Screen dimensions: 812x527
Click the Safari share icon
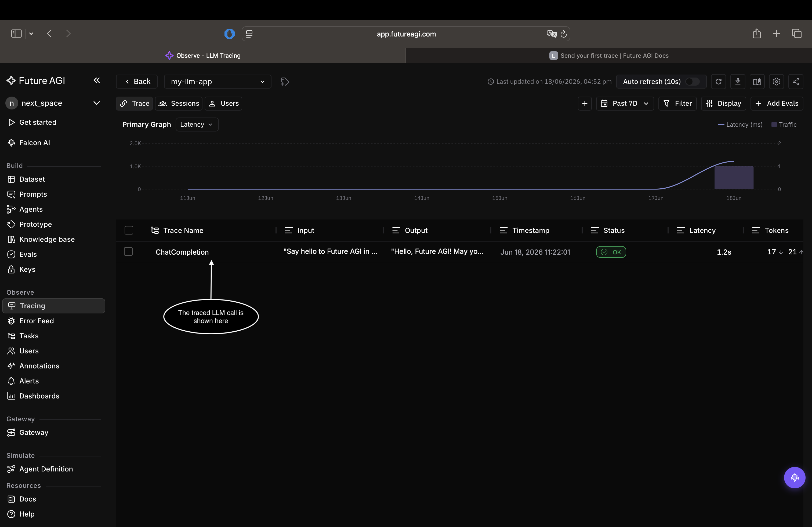pos(757,33)
